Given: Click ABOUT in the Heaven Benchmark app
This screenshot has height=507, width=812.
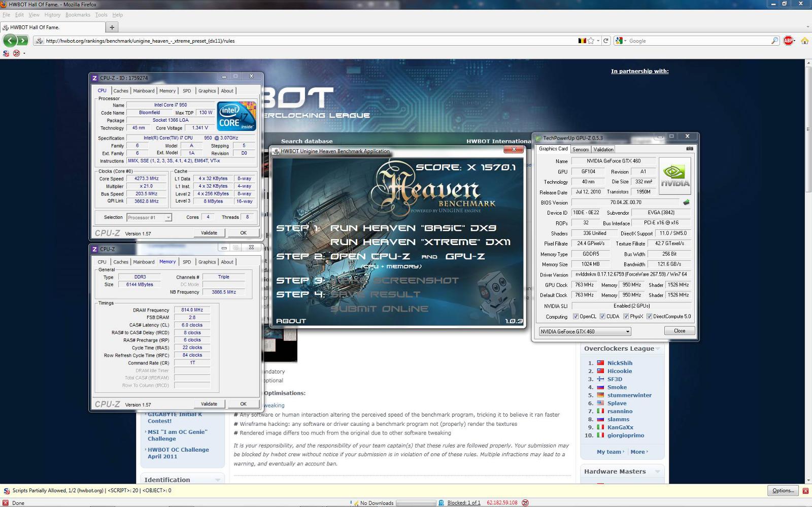Looking at the screenshot, I should coord(291,321).
